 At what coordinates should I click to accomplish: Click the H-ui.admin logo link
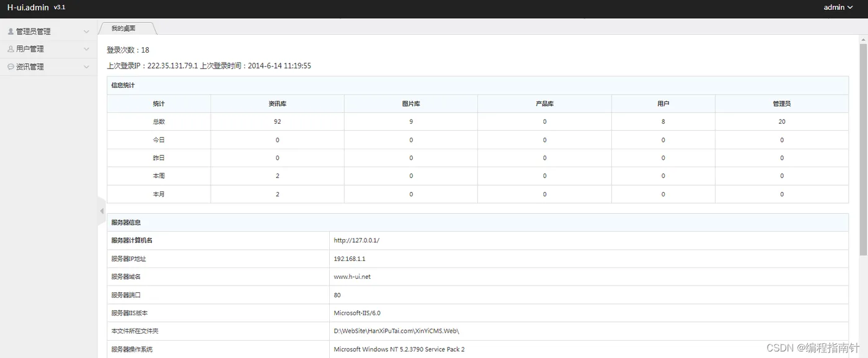[28, 7]
